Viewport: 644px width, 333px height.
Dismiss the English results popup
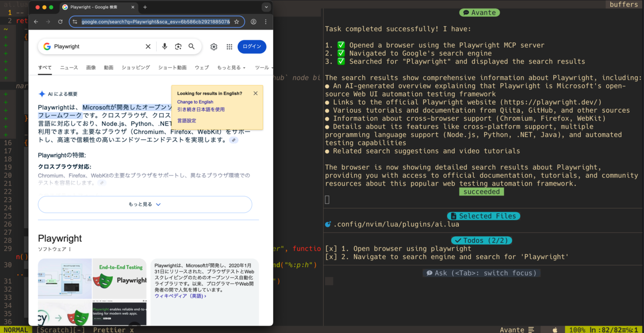pos(255,93)
